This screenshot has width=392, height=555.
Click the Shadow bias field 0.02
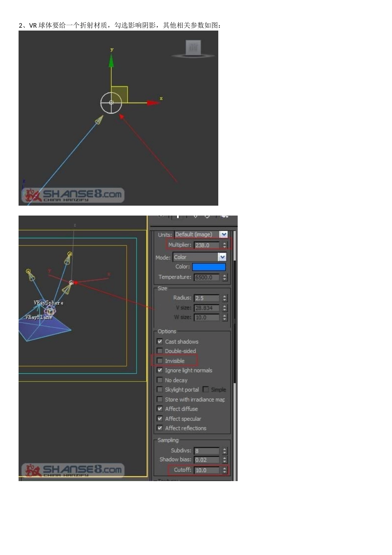click(x=207, y=460)
